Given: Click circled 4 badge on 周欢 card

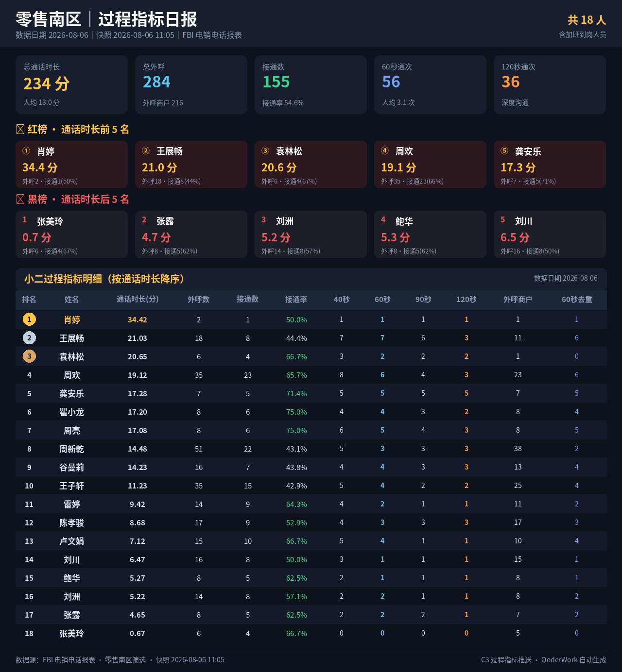Looking at the screenshot, I should click(385, 151).
